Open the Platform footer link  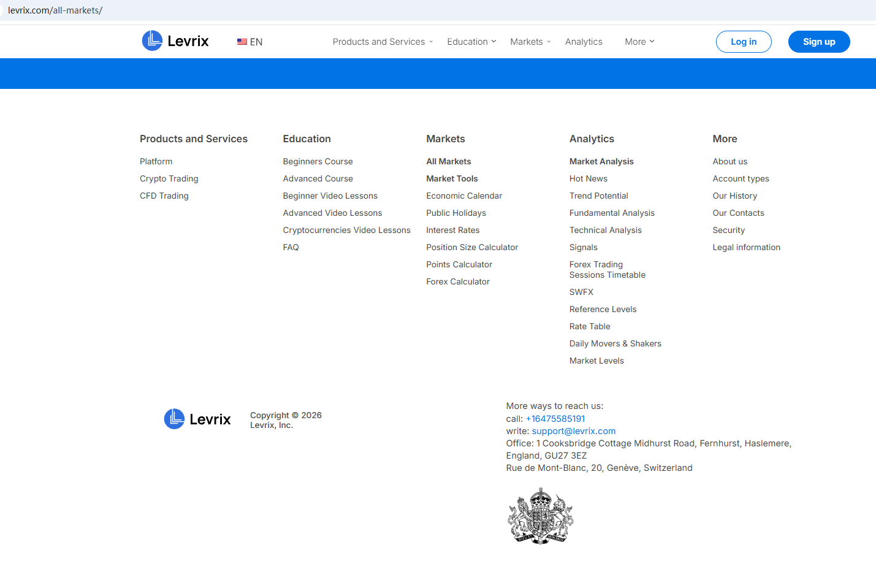point(156,161)
